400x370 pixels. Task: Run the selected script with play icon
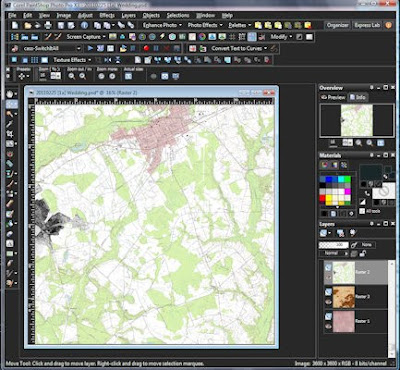point(90,48)
